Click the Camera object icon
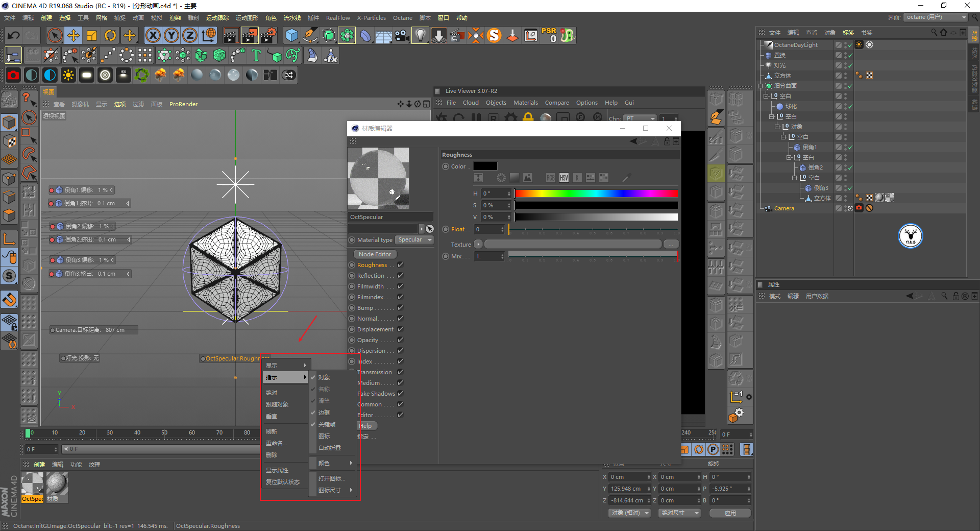980x531 pixels. tap(402, 35)
